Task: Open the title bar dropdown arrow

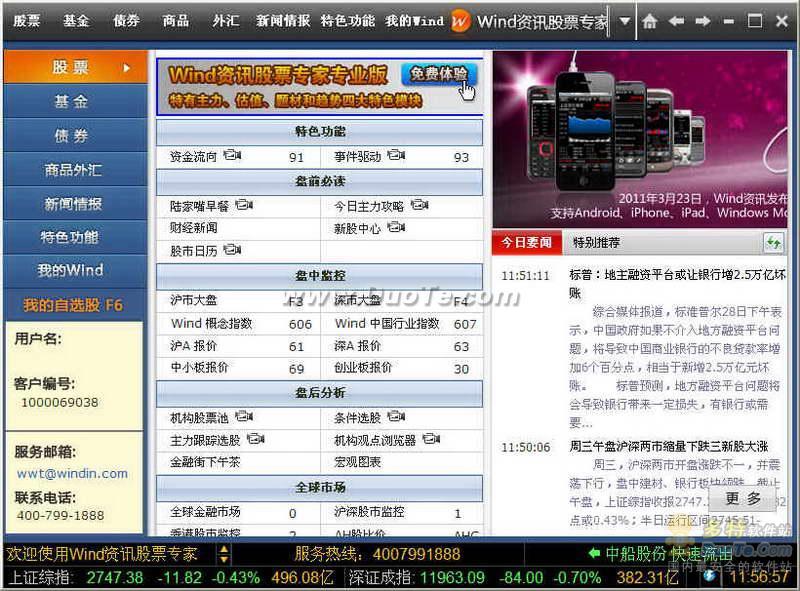Action: (624, 21)
